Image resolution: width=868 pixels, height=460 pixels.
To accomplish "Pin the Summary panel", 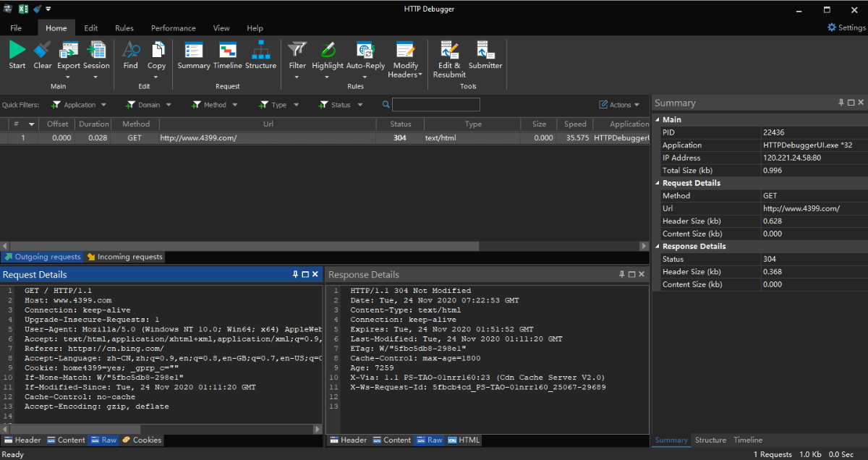I will [x=841, y=103].
